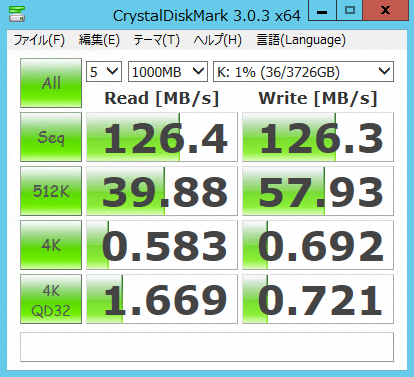Start the 4K random test
The image size is (414, 377).
[51, 245]
